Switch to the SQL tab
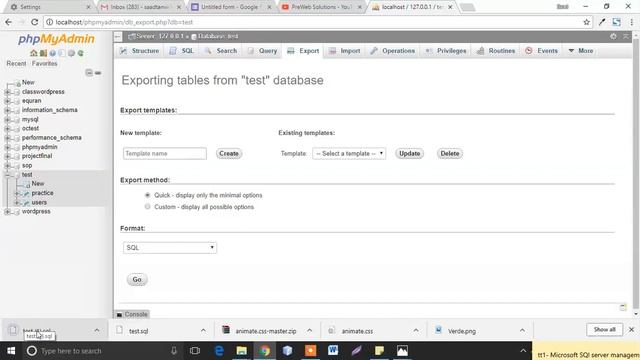640x360 pixels. (x=182, y=51)
